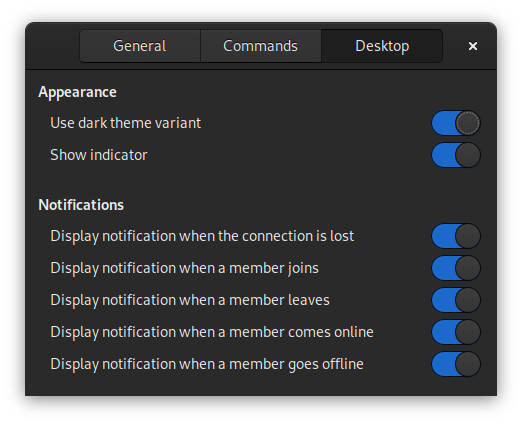The image size is (522, 424).
Task: Click 'Display notification when a member comes online' text
Action: 212,332
